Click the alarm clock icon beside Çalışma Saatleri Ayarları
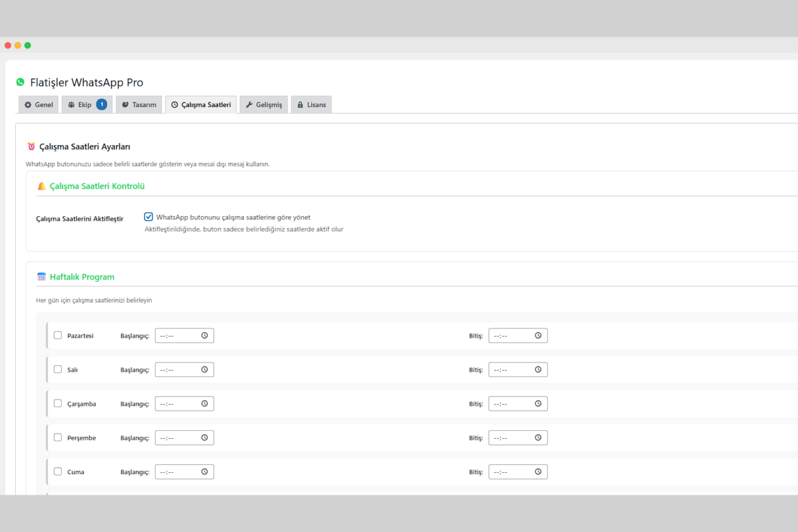This screenshot has width=798, height=532. click(x=31, y=146)
